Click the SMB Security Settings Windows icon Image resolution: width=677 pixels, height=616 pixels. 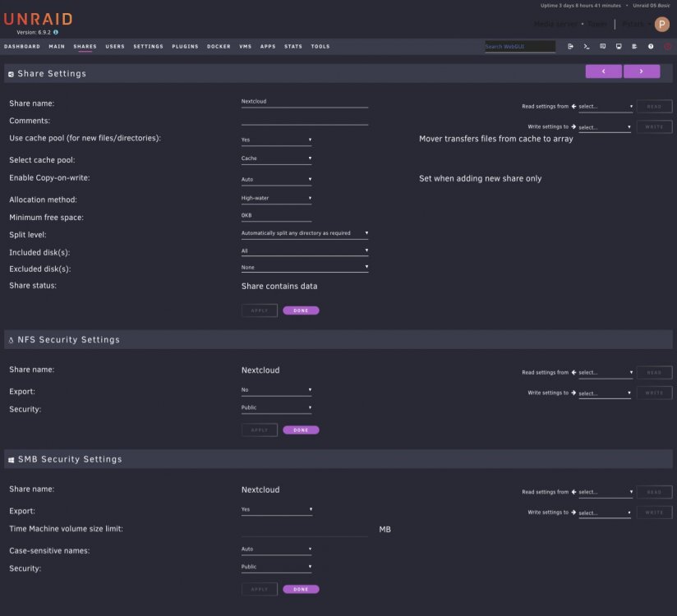point(12,460)
